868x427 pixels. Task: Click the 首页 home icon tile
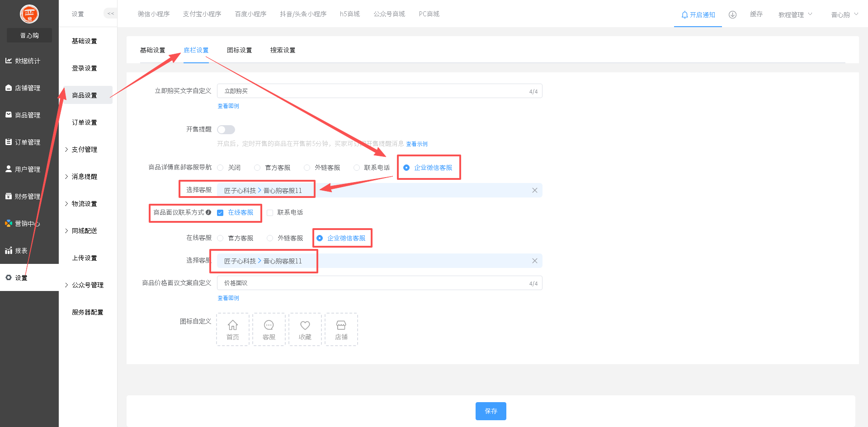pos(233,329)
